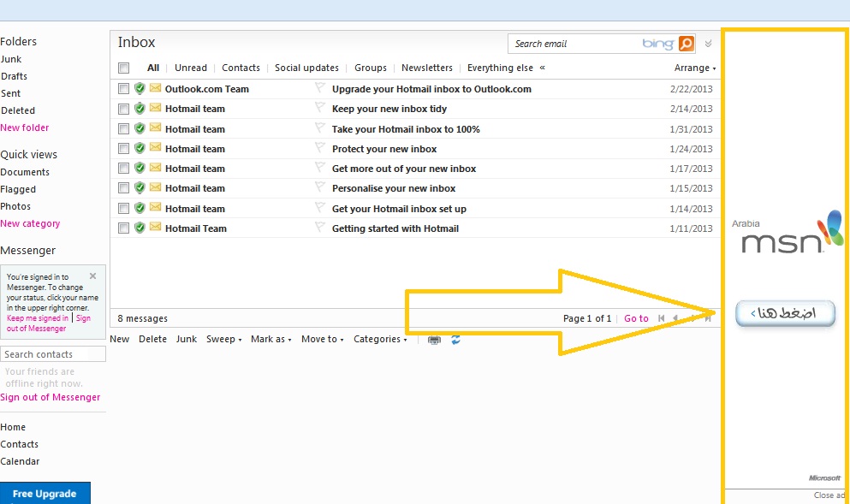The image size is (850, 504).
Task: Click the Go to page link
Action: (636, 318)
